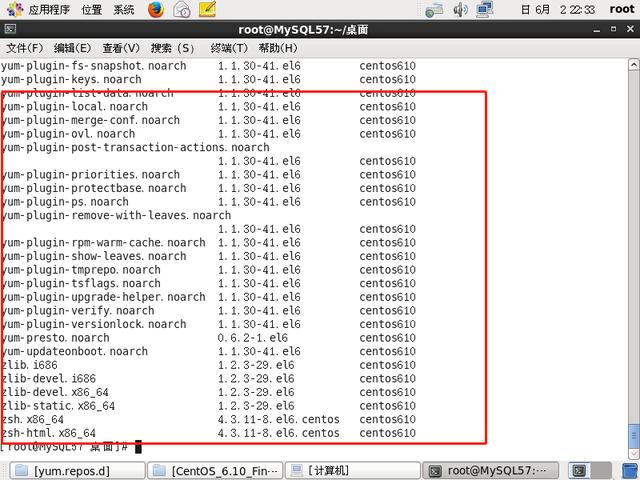640x480 pixels.
Task: Open the 位置 places menu
Action: (91, 9)
